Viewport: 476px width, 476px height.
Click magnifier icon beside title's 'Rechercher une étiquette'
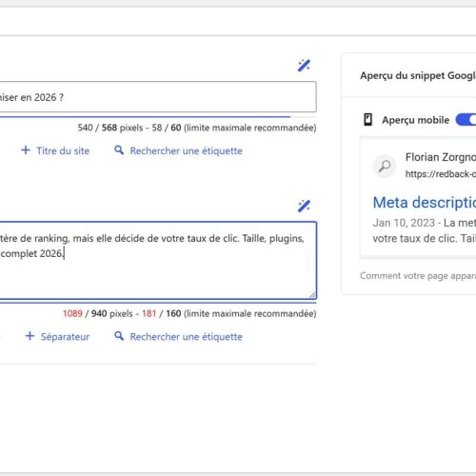click(x=119, y=150)
